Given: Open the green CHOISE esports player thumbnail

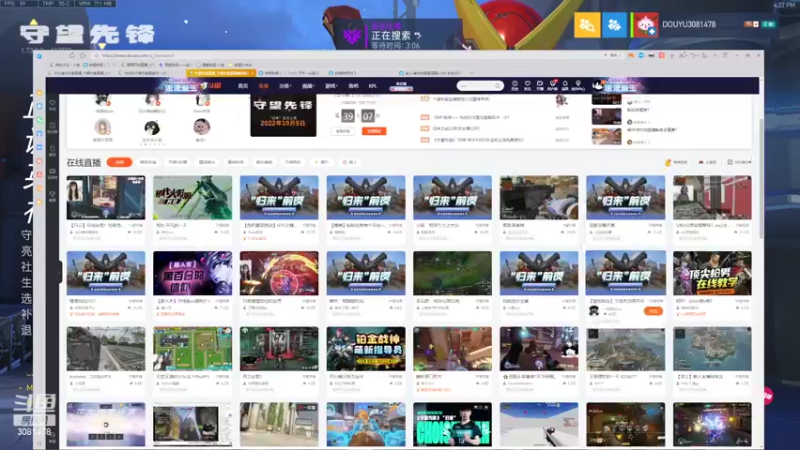Looking at the screenshot, I should point(452,424).
